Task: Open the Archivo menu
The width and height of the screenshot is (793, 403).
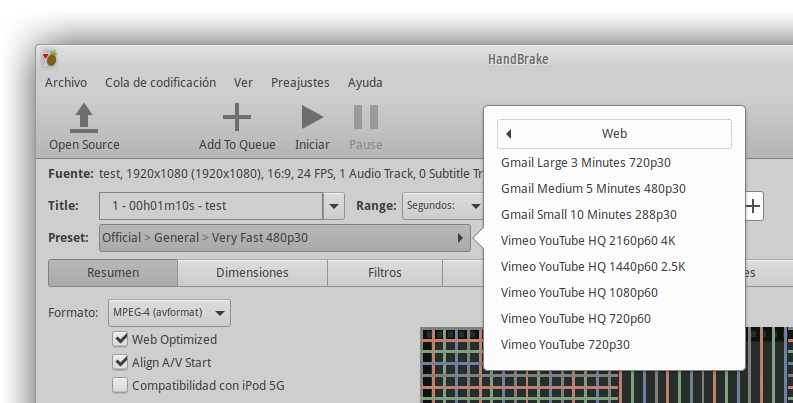Action: coord(66,83)
